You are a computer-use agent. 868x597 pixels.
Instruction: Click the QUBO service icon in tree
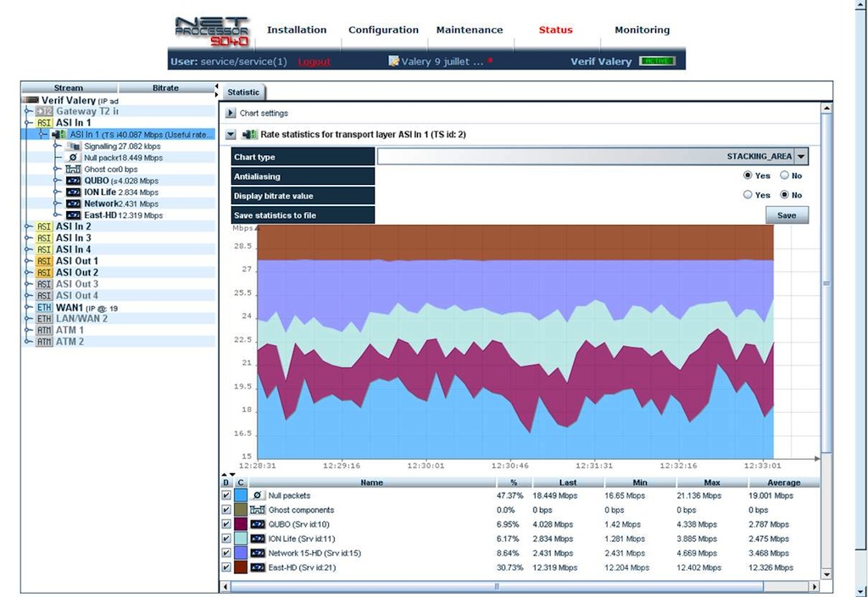click(x=73, y=181)
